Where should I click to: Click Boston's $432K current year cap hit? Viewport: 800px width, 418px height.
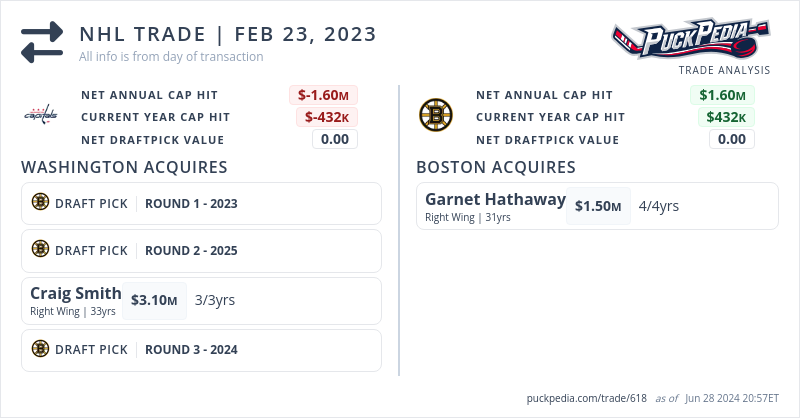click(725, 117)
